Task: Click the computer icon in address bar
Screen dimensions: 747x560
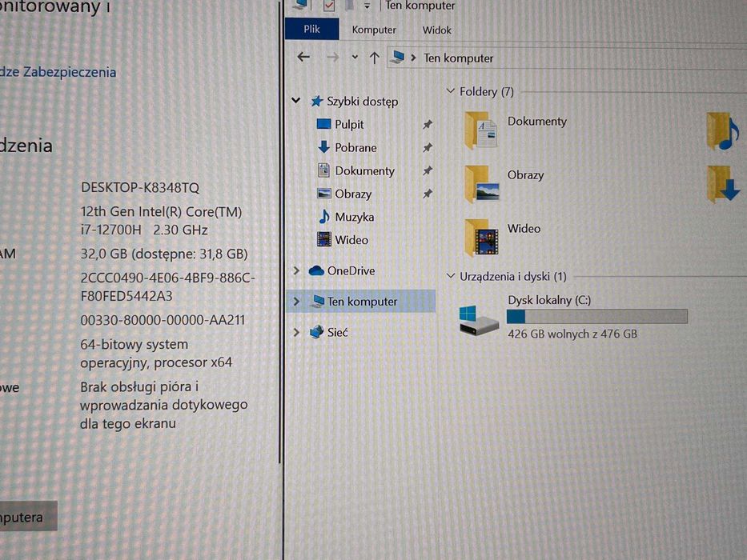Action: (397, 58)
